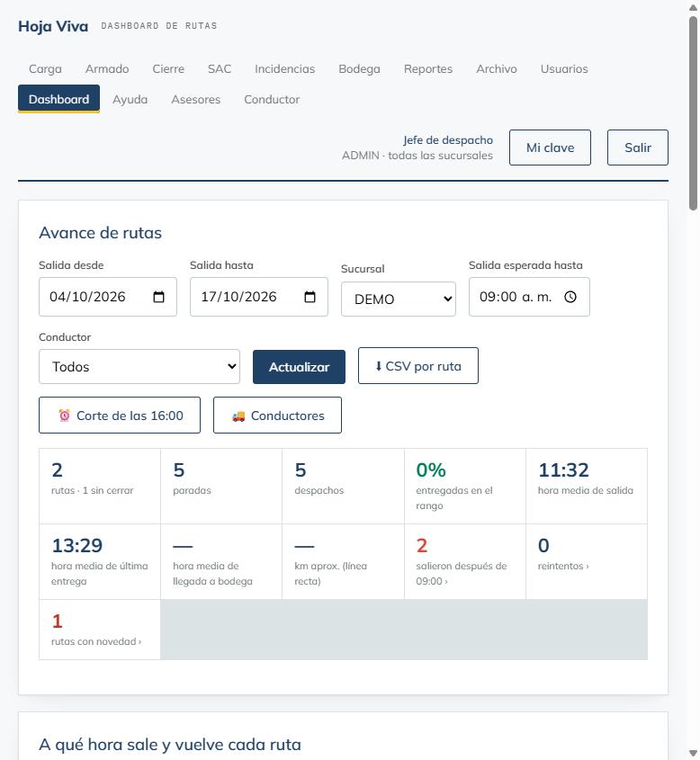The height and width of the screenshot is (760, 700).
Task: Expand the Sucursal DEMO dropdown
Action: click(399, 300)
